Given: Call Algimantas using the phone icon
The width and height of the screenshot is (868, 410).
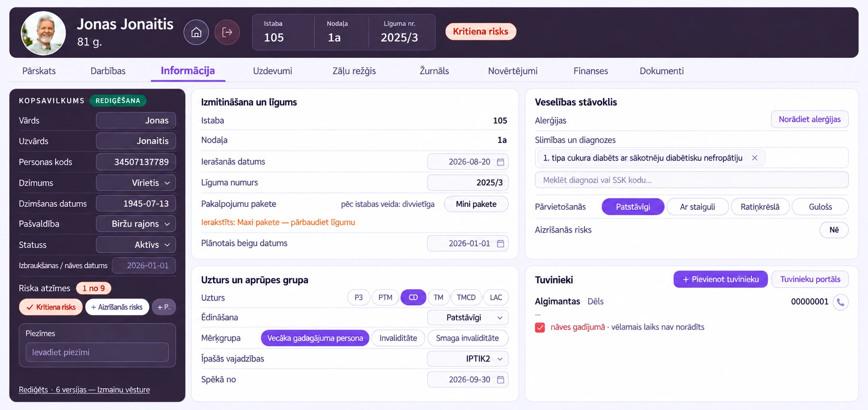Looking at the screenshot, I should pyautogui.click(x=840, y=302).
